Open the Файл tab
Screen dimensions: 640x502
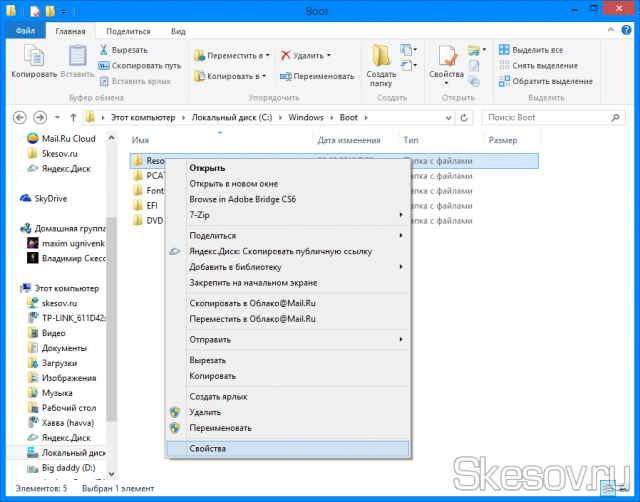coord(24,31)
